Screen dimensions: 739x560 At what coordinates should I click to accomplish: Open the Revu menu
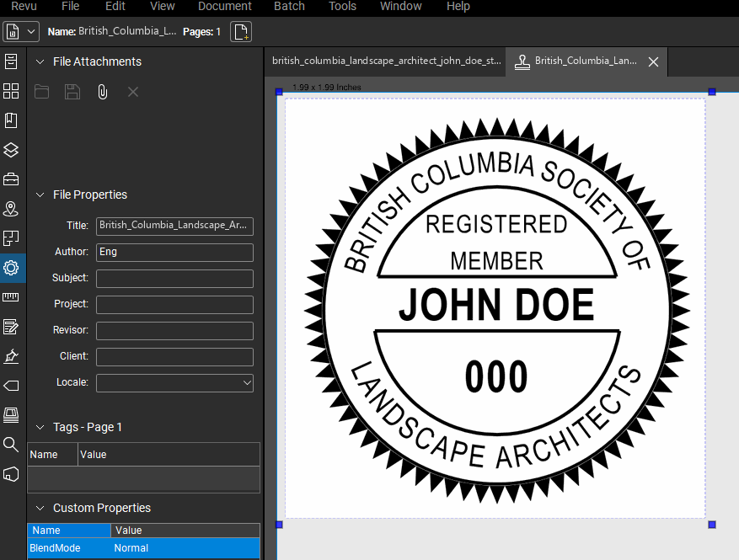tap(24, 6)
